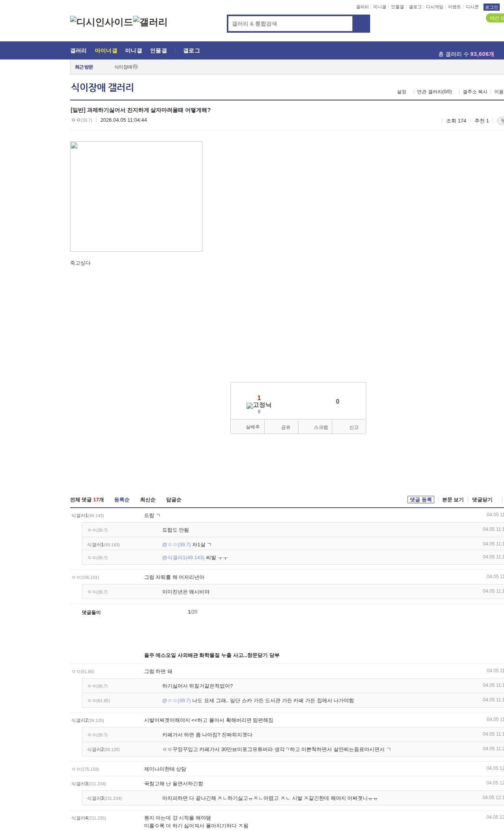The width and height of the screenshot is (504, 831).
Task: Open the 디시콘 link
Action: (x=472, y=7)
